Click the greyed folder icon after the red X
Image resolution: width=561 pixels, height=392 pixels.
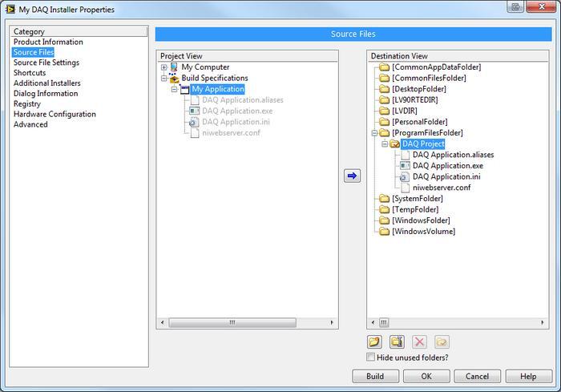[x=442, y=341]
